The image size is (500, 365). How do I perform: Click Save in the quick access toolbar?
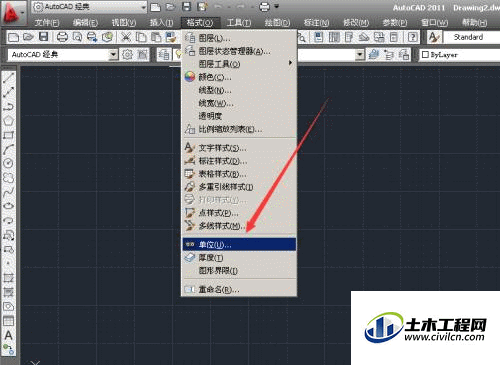pos(186,7)
